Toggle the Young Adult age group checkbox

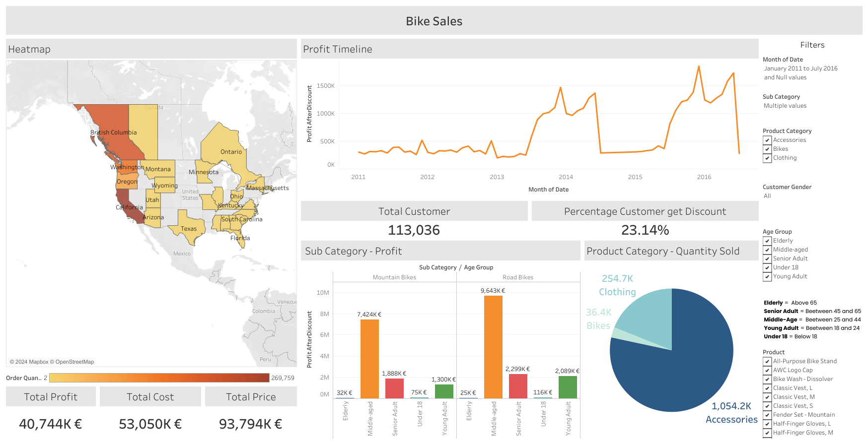click(767, 277)
